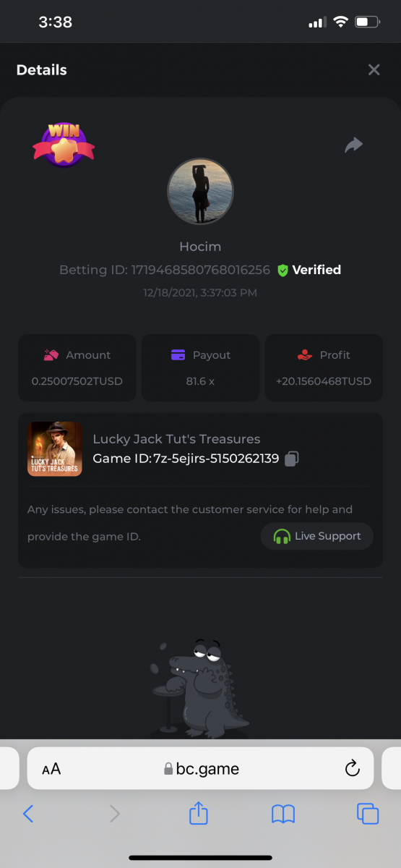Open the AA text size menu
The width and height of the screenshot is (401, 868).
coord(51,769)
